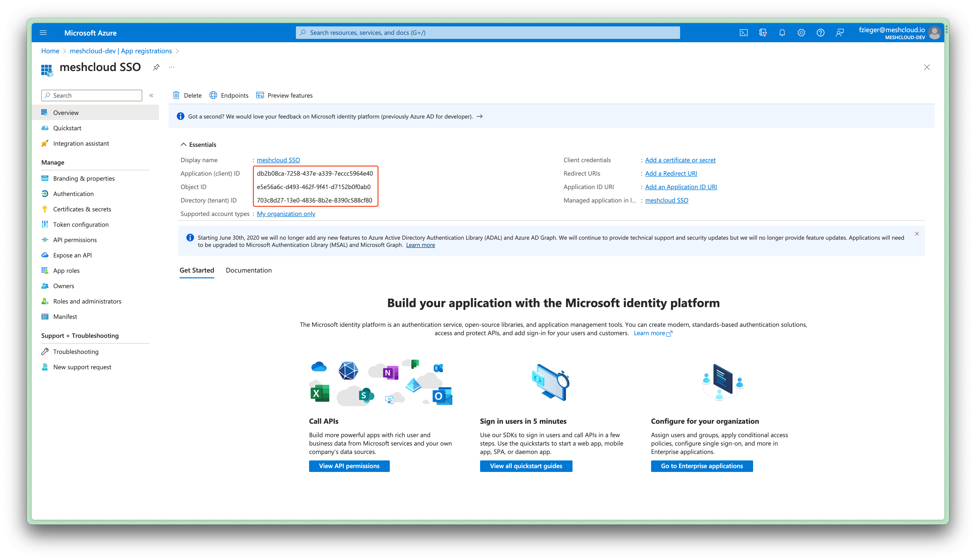Go to Enterprise applications
The width and height of the screenshot is (976, 560).
[701, 466]
